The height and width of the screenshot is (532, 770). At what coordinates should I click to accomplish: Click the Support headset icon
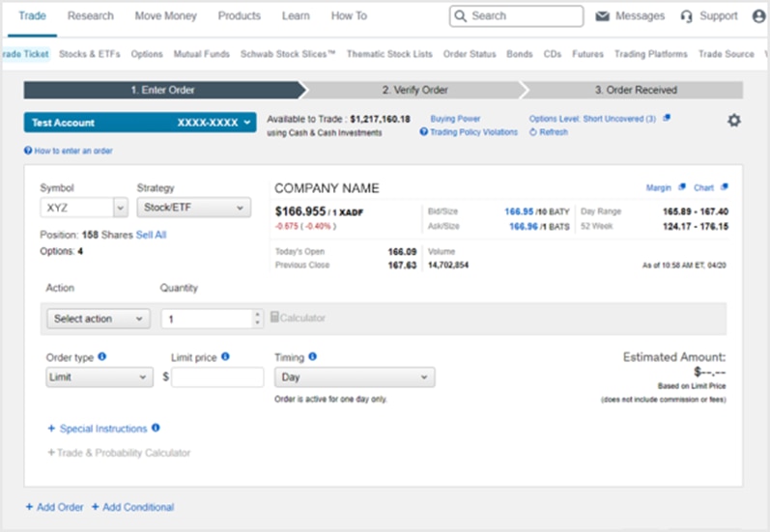click(686, 16)
